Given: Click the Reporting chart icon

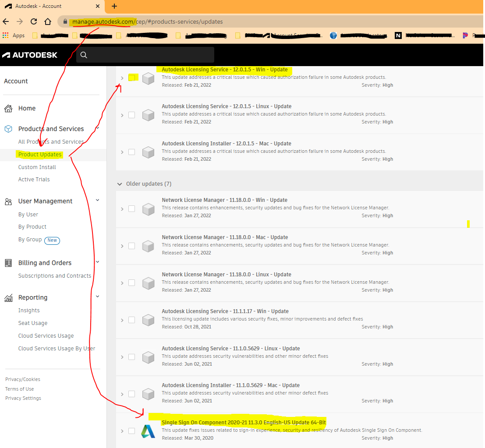Looking at the screenshot, I should pos(8,297).
